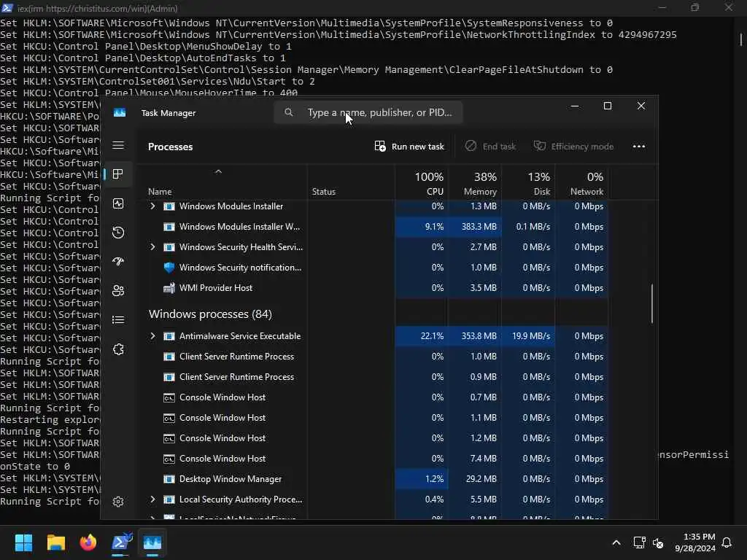Expand Windows Security Health Service group
Image resolution: width=747 pixels, height=560 pixels.
[x=152, y=247]
